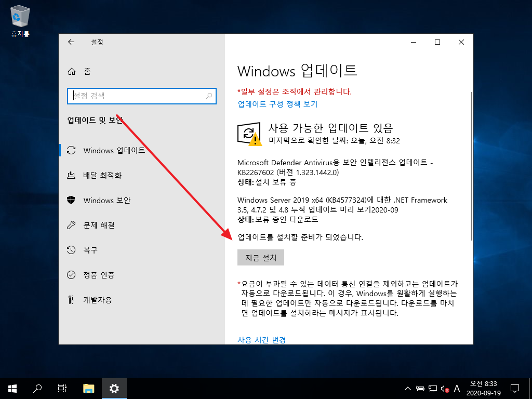Click the Windows 업데이트 page title
The width and height of the screenshot is (532, 399).
coord(297,71)
